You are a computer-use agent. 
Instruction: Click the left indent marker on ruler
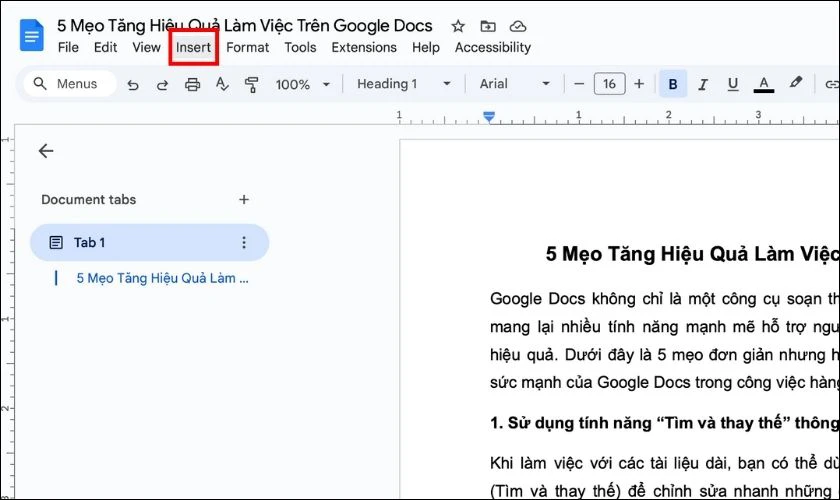pos(489,116)
